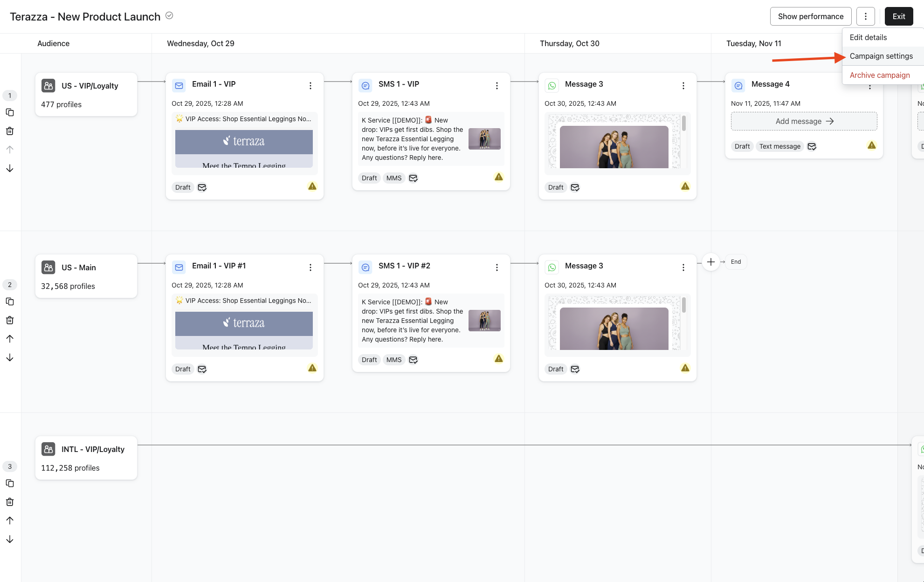The height and width of the screenshot is (582, 924).
Task: Click warning icon on Email 1 - VIP
Action: coord(312,186)
